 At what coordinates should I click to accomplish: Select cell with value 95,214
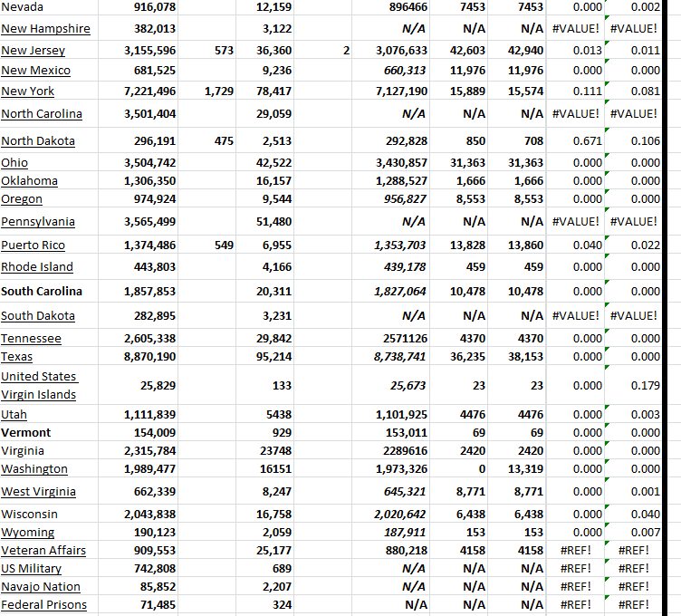point(265,357)
